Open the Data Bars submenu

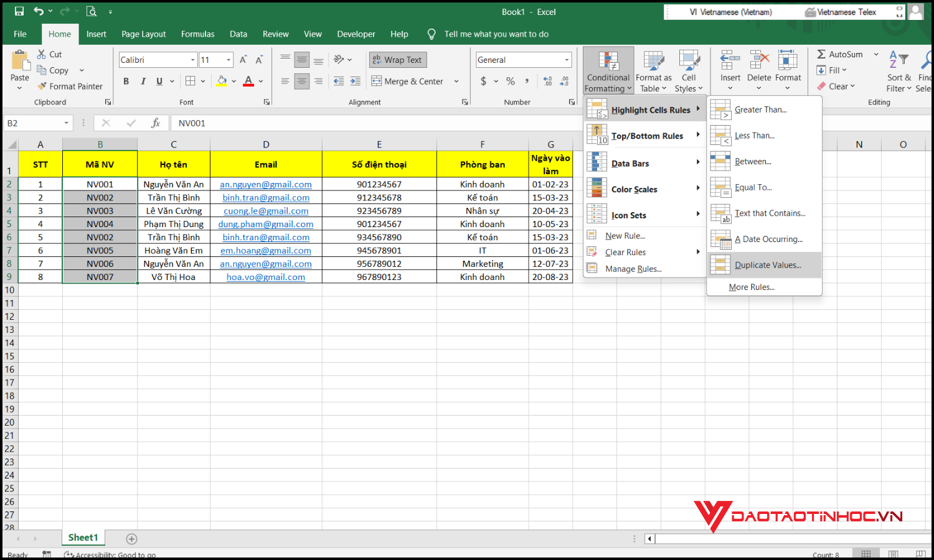[644, 163]
